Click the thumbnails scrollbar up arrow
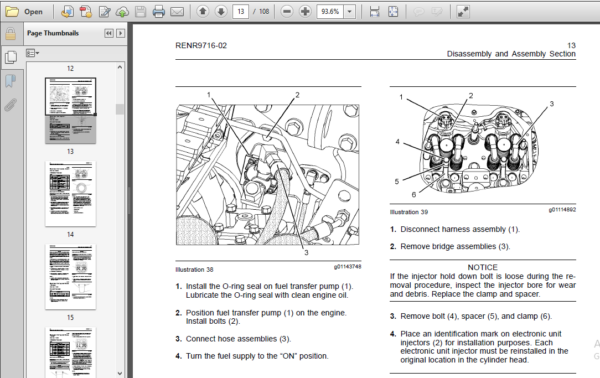The width and height of the screenshot is (600, 378). click(x=120, y=67)
